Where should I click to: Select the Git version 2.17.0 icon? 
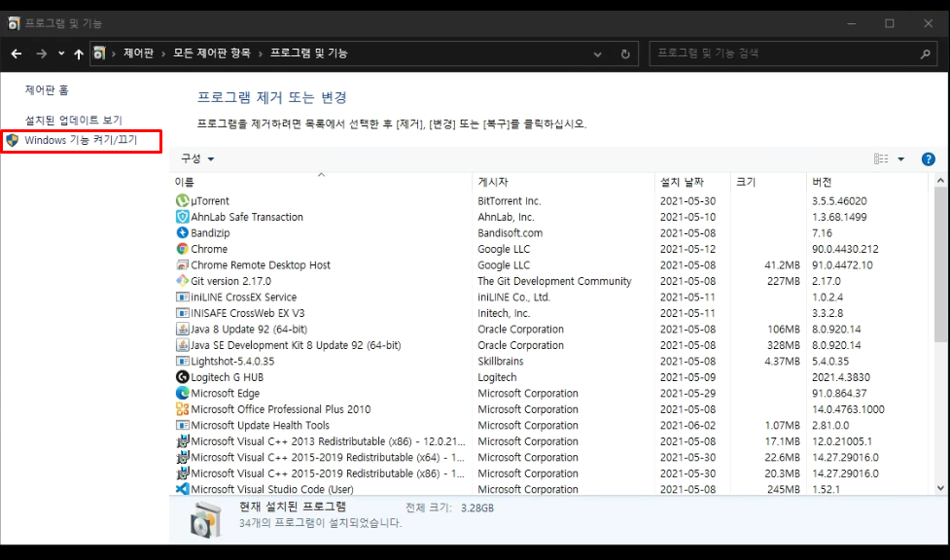click(x=182, y=281)
